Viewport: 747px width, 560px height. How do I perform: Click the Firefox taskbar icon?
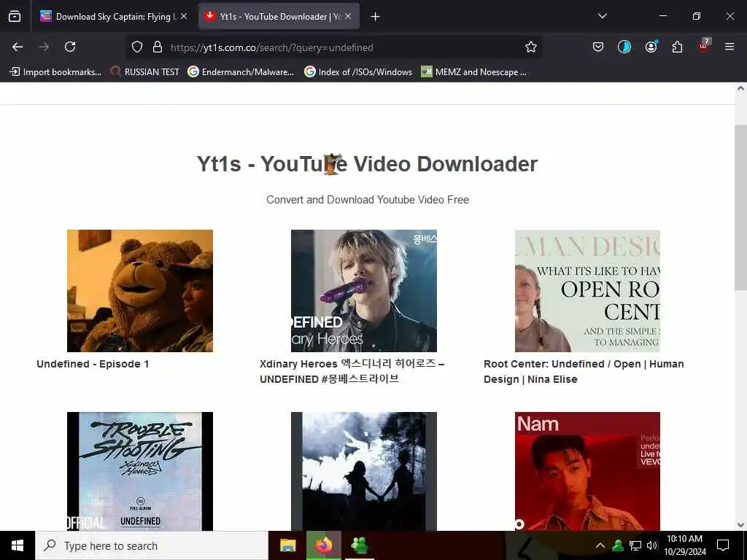pyautogui.click(x=324, y=545)
